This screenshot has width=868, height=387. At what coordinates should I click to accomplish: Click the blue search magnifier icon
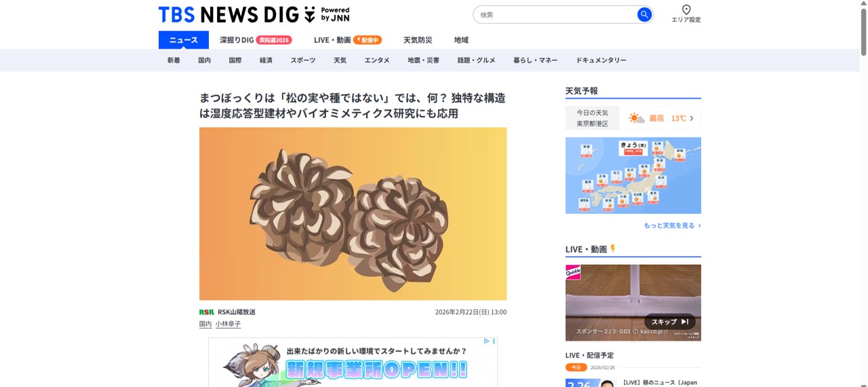(644, 15)
